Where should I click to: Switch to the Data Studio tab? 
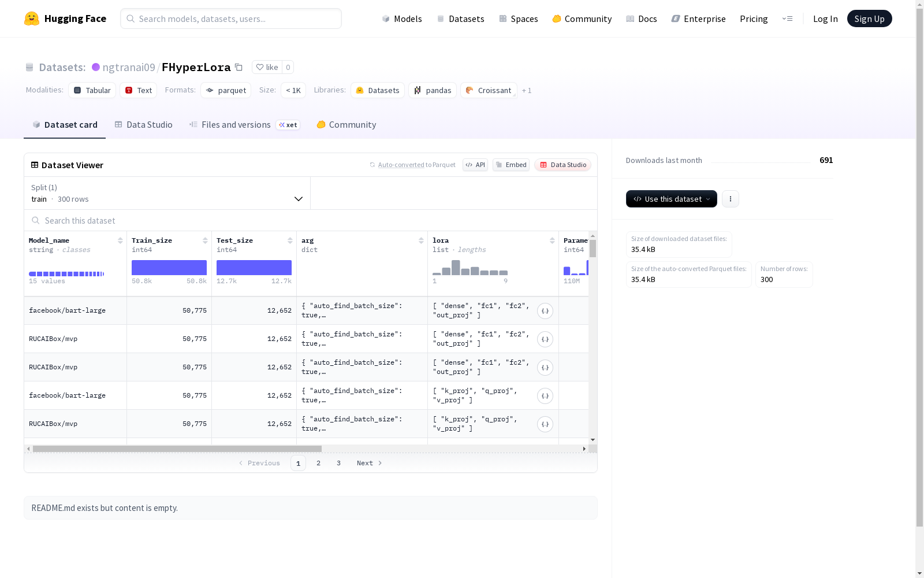143,125
